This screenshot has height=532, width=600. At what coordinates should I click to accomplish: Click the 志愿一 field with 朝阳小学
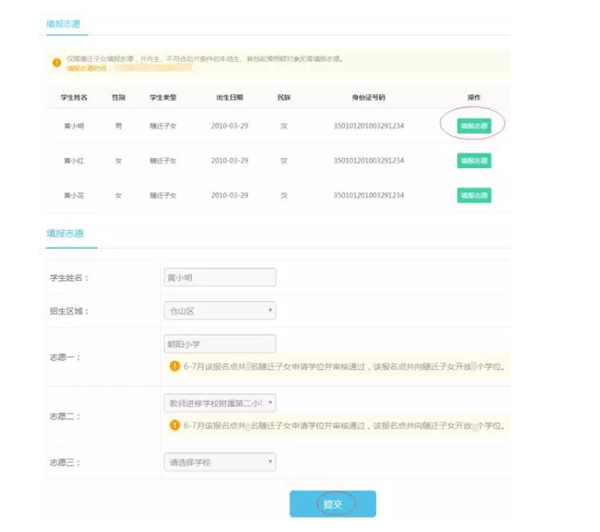coord(220,344)
